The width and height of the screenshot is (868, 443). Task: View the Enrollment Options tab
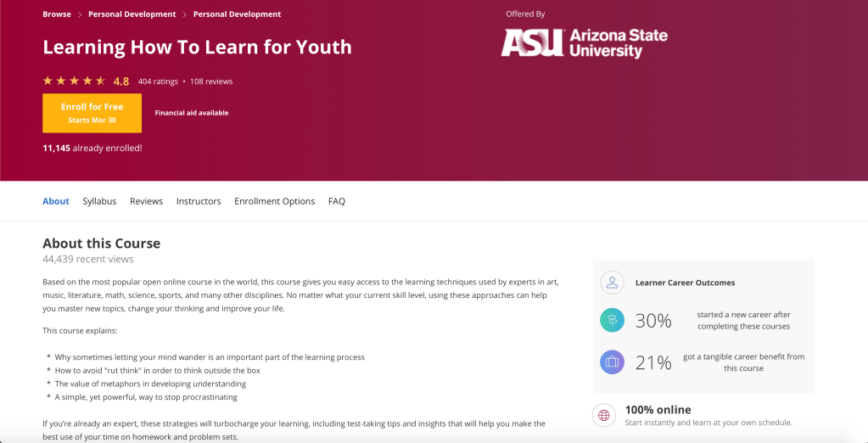pos(274,201)
